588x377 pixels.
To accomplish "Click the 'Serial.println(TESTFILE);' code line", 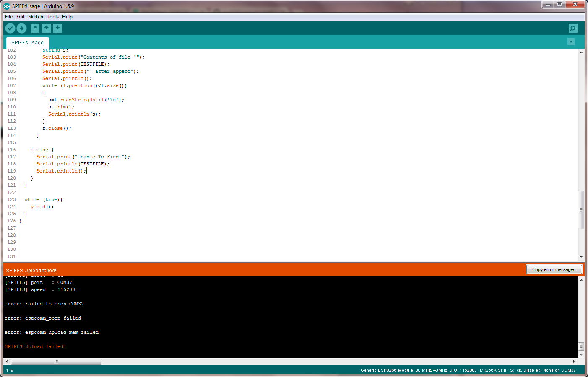I will click(x=73, y=164).
